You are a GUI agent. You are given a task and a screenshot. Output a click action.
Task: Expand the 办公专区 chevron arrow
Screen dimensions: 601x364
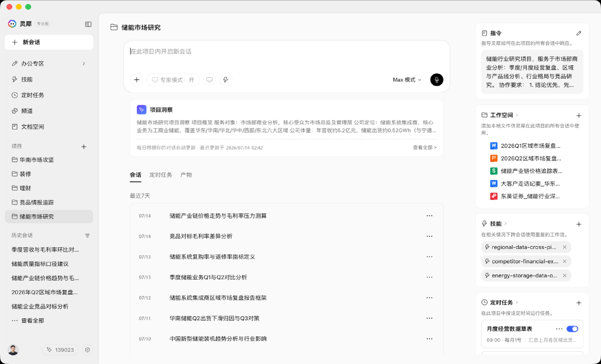[83, 63]
